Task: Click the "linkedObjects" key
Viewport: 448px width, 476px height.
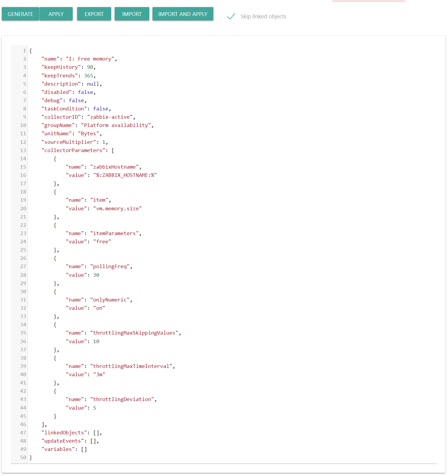Action: click(x=64, y=433)
